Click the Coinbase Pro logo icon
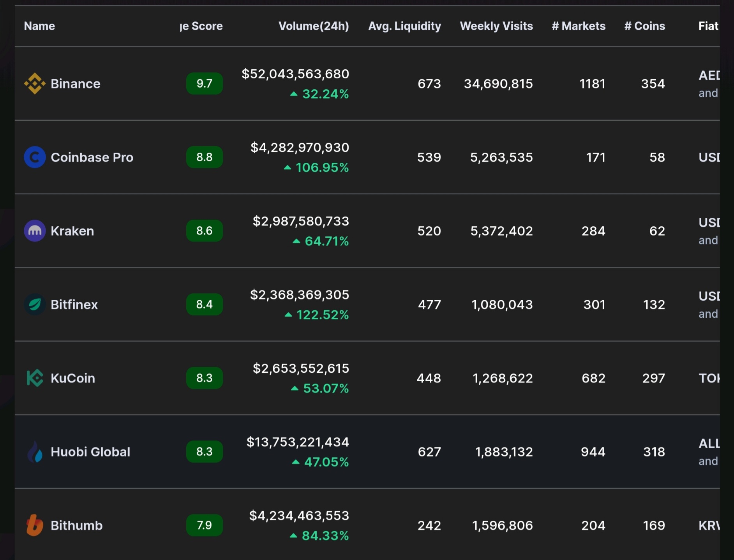Screen dimensions: 734x560 tap(35, 157)
